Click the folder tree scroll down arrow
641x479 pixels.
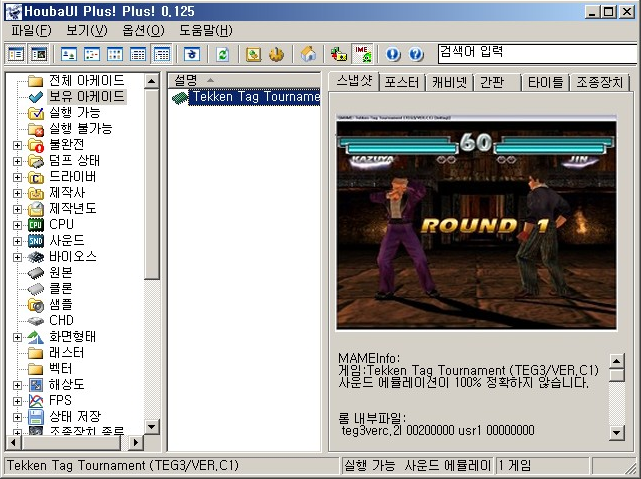point(151,427)
